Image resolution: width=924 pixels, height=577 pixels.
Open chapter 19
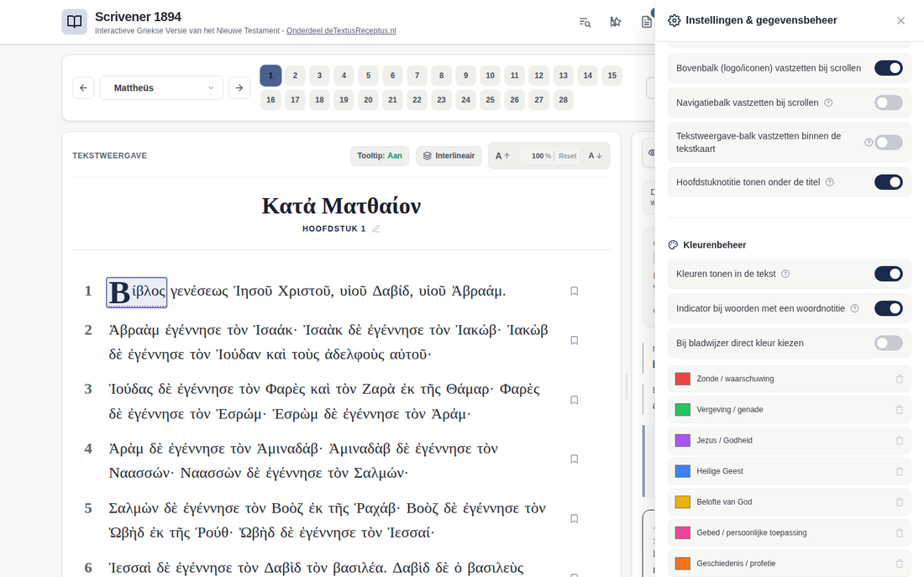click(344, 100)
